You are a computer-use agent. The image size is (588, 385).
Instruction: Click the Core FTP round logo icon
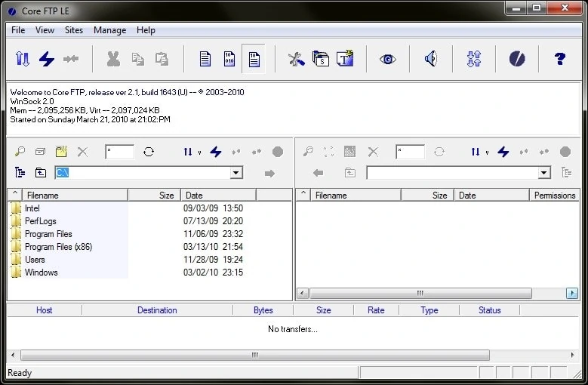[x=517, y=59]
